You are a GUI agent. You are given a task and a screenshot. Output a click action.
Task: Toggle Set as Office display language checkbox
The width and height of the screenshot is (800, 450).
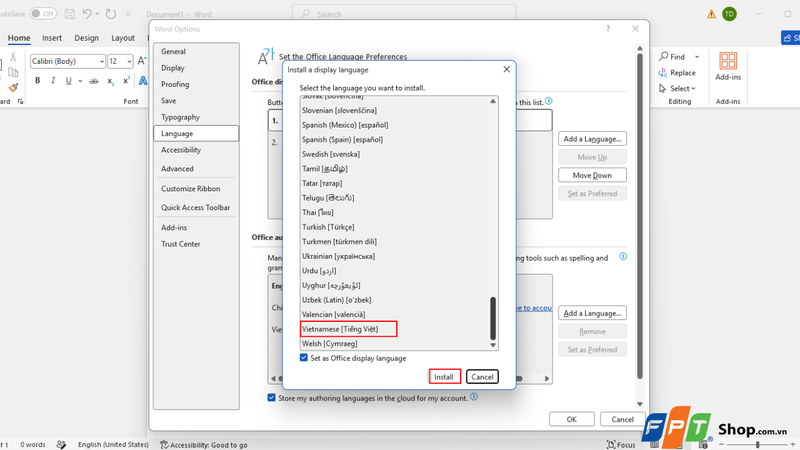click(x=304, y=358)
